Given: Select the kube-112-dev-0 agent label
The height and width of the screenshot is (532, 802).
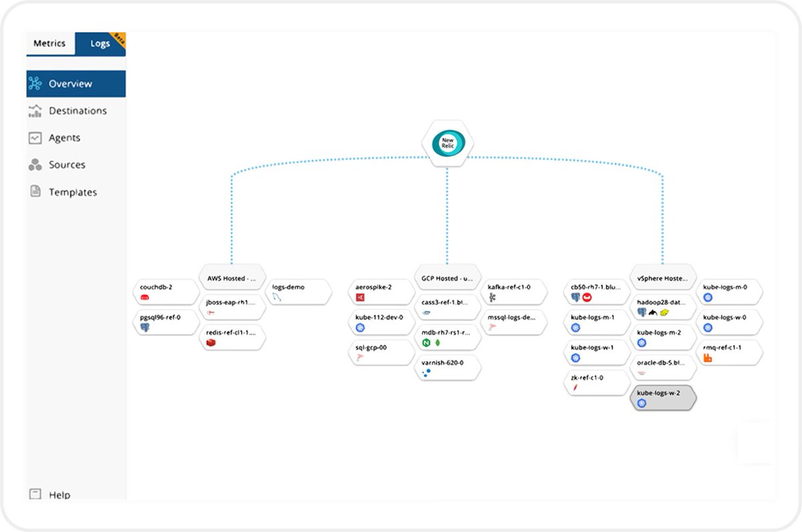Looking at the screenshot, I should (x=379, y=317).
